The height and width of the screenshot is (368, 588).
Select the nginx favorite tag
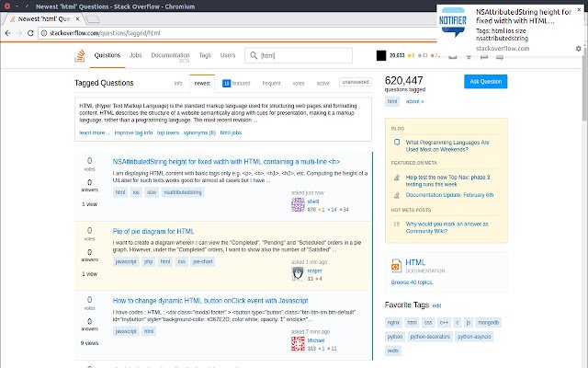[393, 323]
